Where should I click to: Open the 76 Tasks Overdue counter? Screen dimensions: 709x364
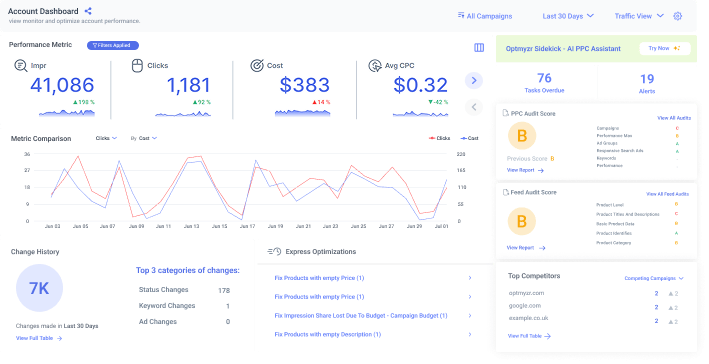pos(544,83)
